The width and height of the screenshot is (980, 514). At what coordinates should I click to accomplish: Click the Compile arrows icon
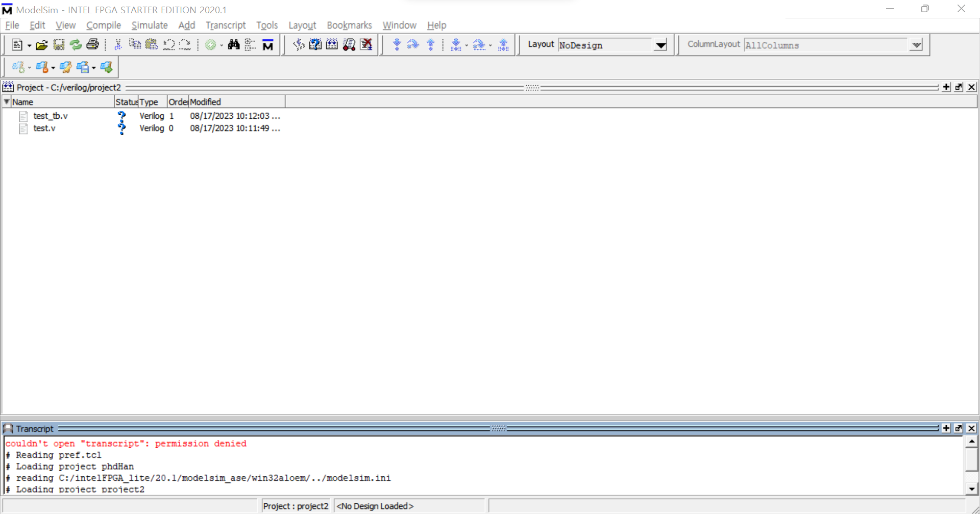tap(299, 45)
